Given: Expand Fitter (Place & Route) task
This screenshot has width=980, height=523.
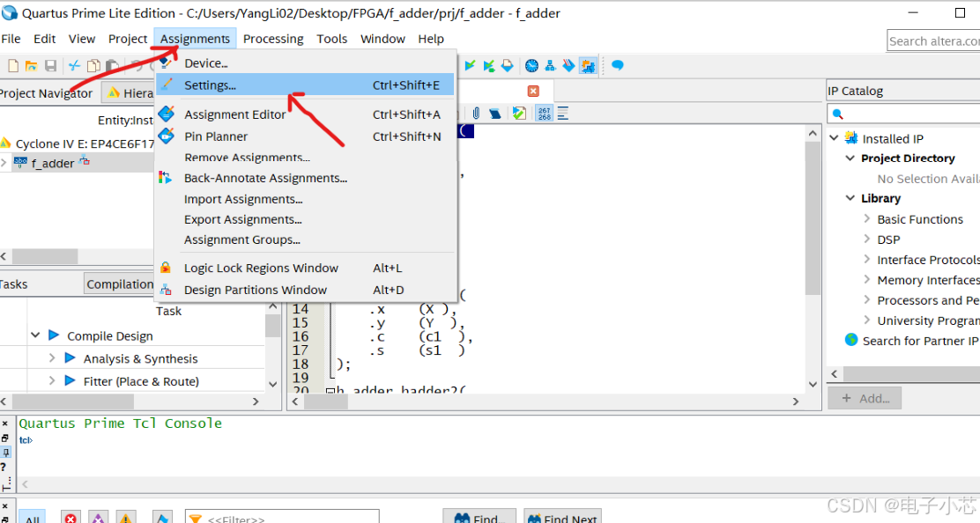Looking at the screenshot, I should [52, 380].
